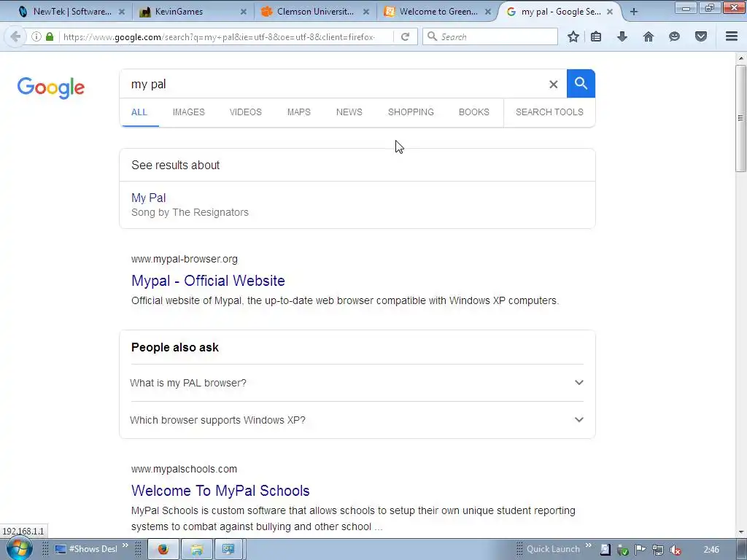Open Search Tools options

(549, 112)
